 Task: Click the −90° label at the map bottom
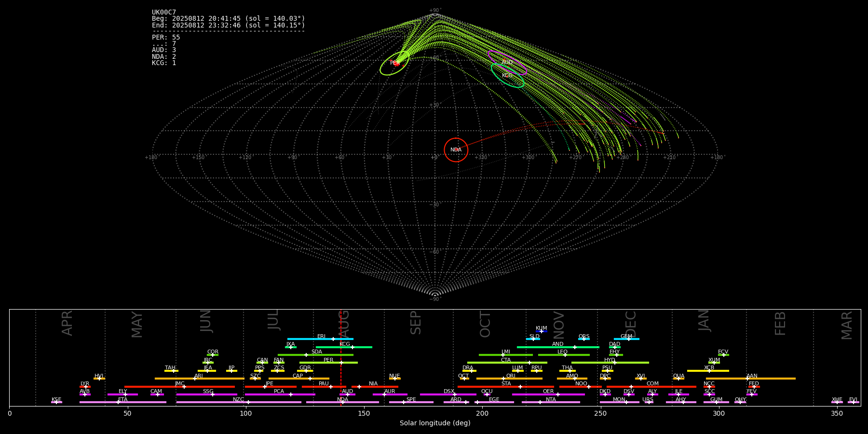pos(435,299)
